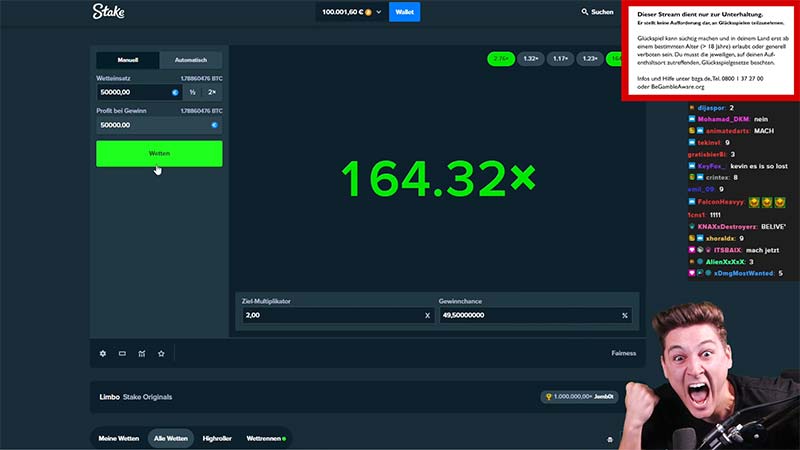Viewport: 800px width, 450px height.
Task: Double the bet with 2× button
Action: tap(212, 92)
